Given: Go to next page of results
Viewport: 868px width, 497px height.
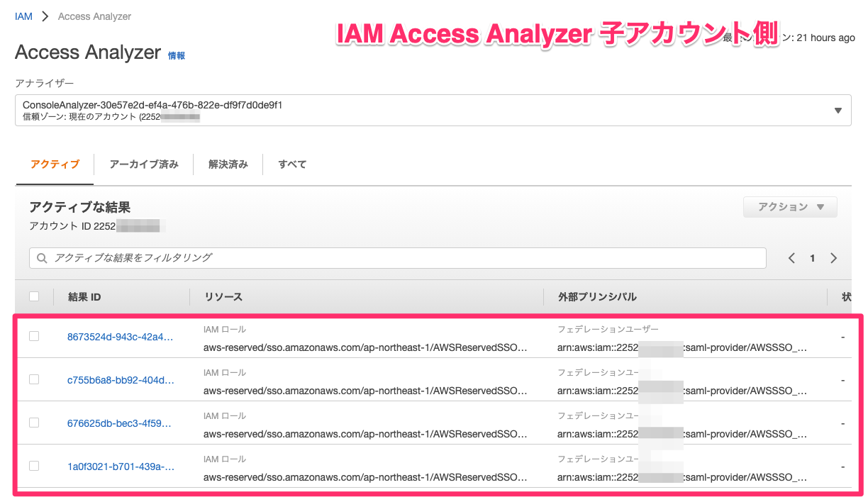Looking at the screenshot, I should pyautogui.click(x=834, y=258).
